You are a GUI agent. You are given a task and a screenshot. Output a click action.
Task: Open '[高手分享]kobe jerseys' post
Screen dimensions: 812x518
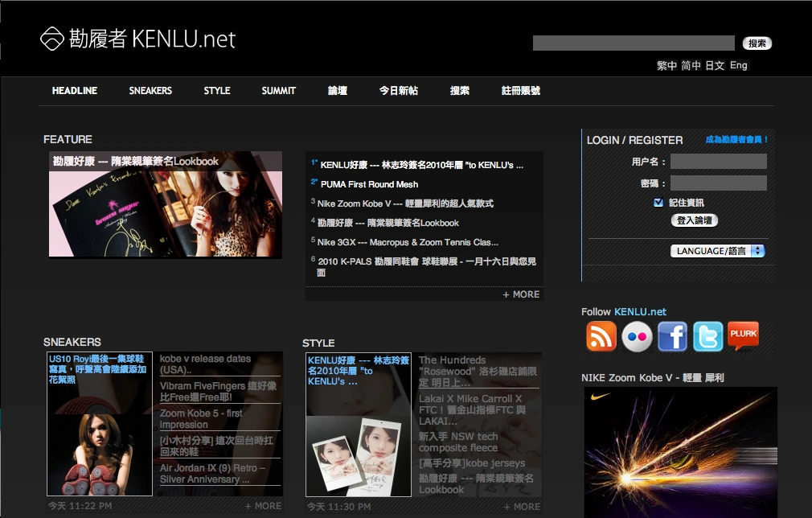point(472,463)
